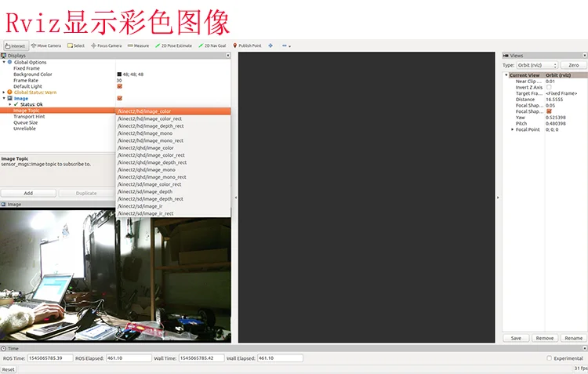588x374 pixels.
Task: Click the Save view button
Action: coord(516,338)
